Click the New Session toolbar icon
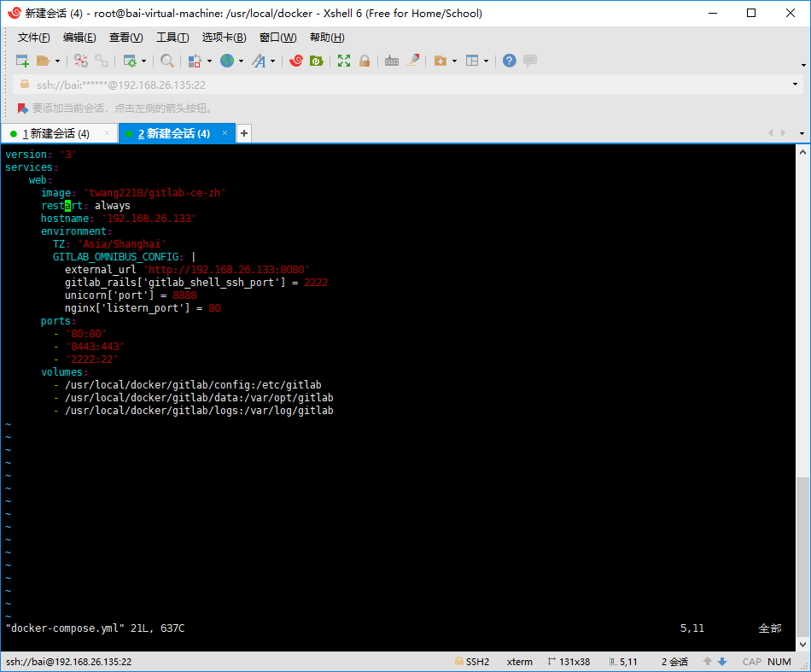Image resolution: width=811 pixels, height=672 pixels. tap(22, 61)
